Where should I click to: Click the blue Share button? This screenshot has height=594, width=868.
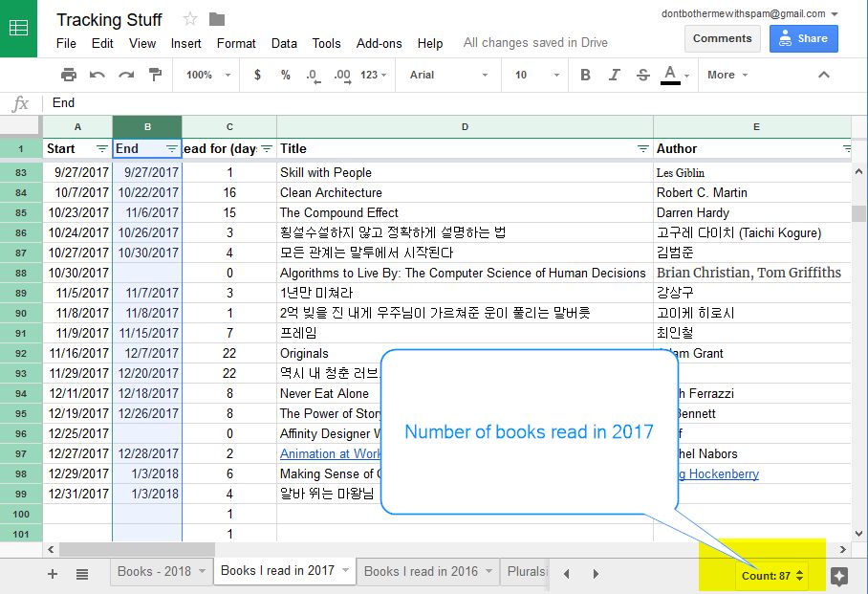803,38
